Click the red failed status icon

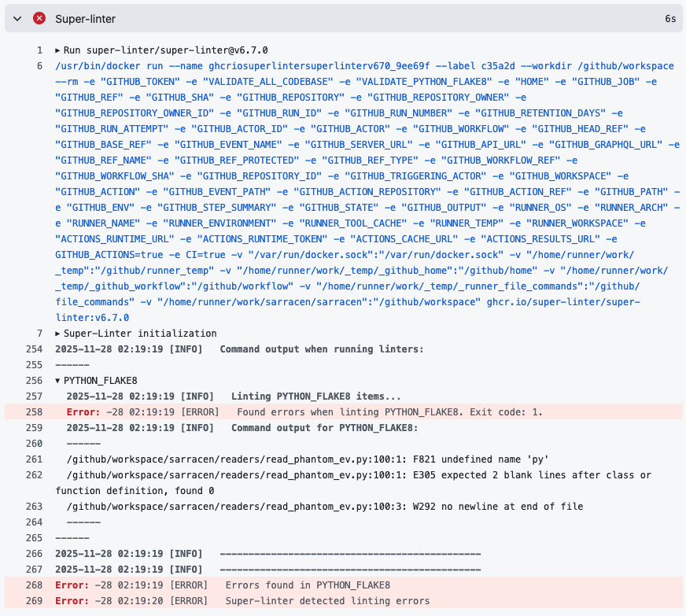point(39,18)
